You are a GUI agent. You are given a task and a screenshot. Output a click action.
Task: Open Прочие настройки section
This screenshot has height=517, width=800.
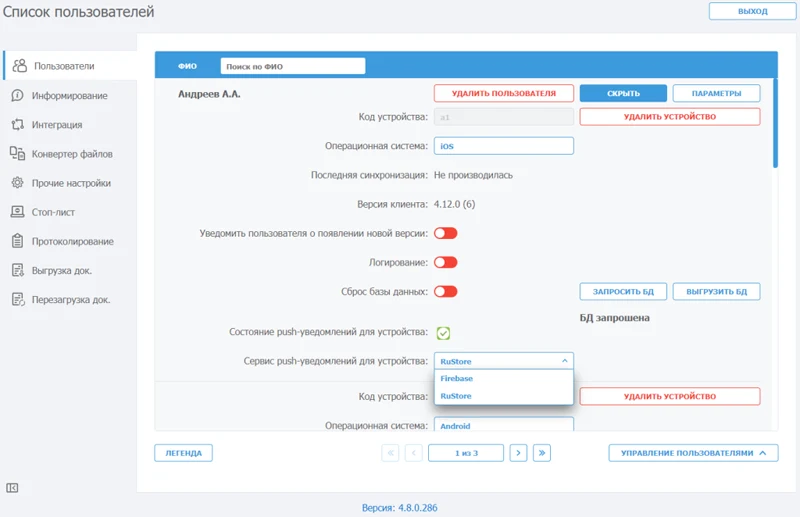coord(71,183)
